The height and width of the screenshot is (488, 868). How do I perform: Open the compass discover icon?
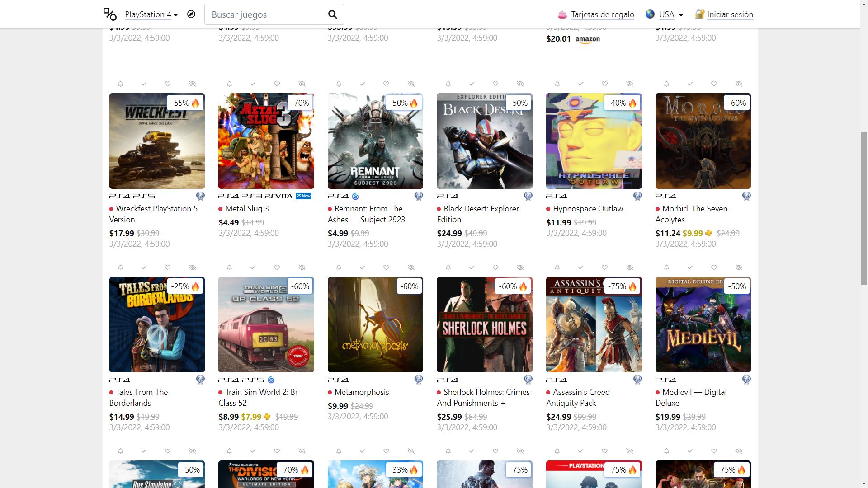coord(191,14)
